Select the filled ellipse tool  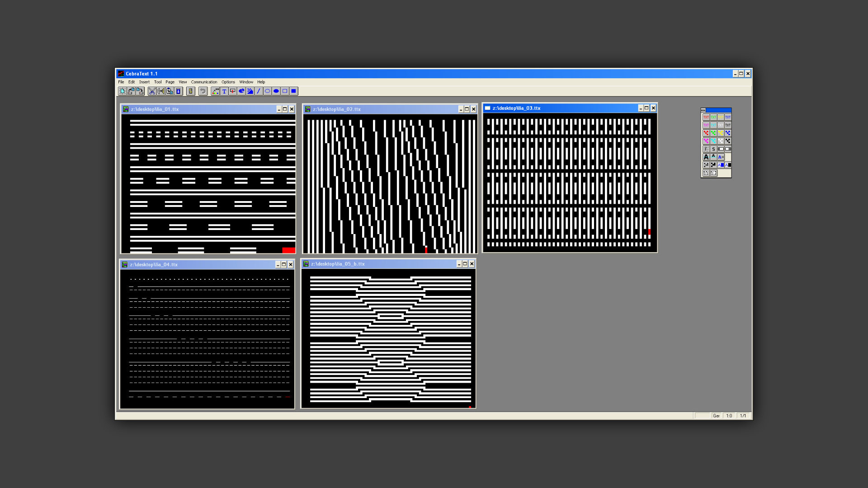pos(276,91)
